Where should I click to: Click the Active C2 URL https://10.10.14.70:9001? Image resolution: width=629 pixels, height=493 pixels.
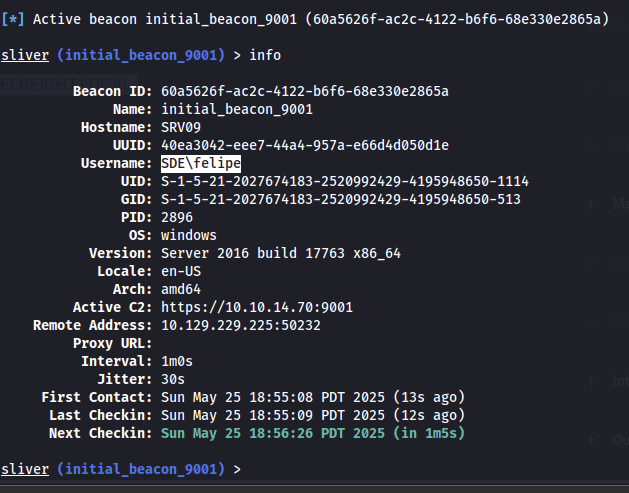pos(256,307)
